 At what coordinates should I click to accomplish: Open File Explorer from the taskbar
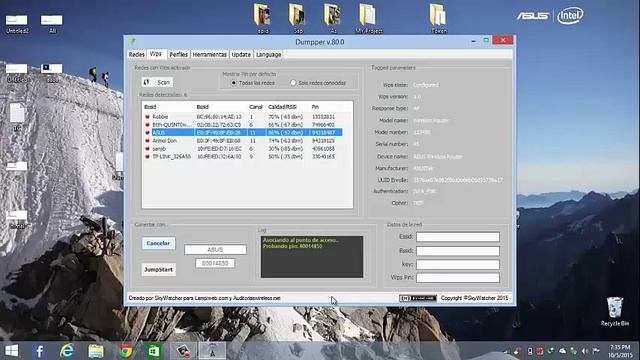coord(96,351)
